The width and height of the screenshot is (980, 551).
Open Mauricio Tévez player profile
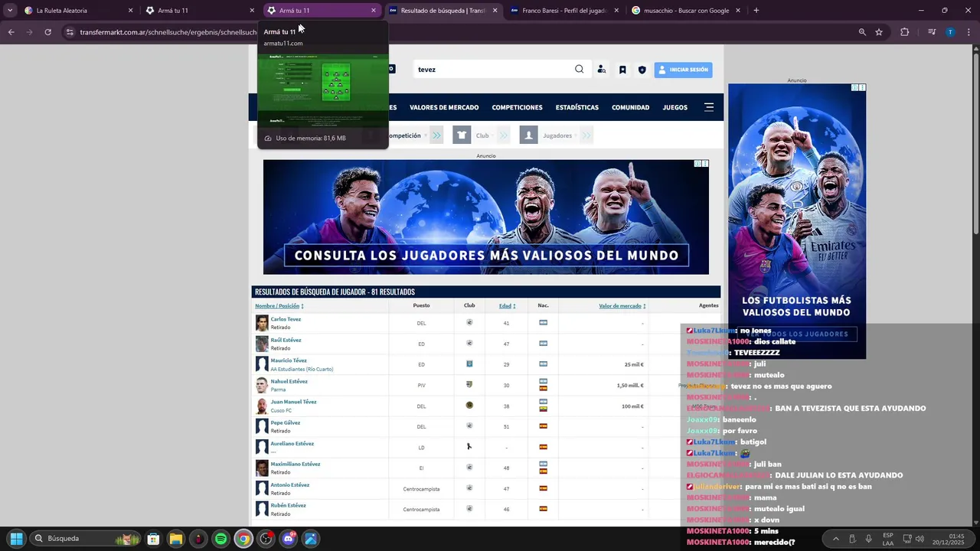[x=289, y=360]
